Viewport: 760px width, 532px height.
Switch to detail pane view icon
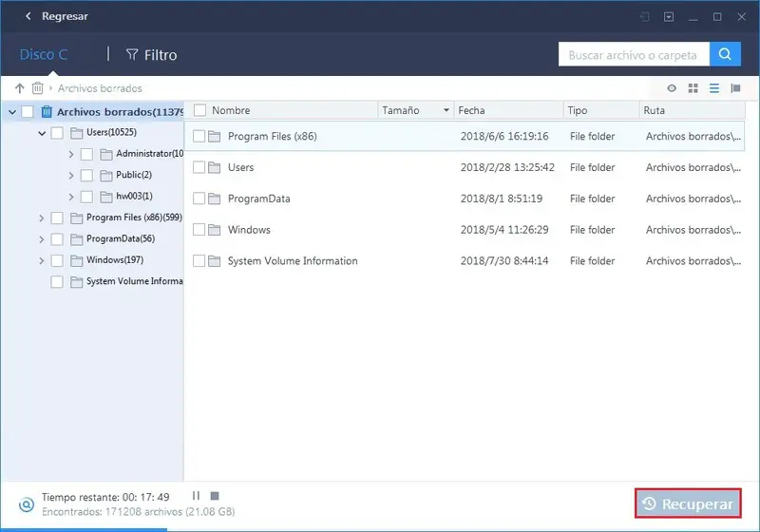pyautogui.click(x=735, y=88)
